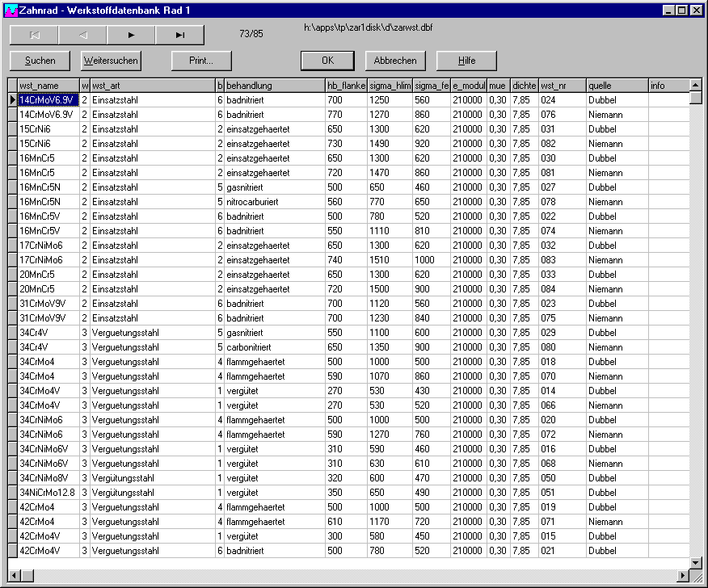Image resolution: width=708 pixels, height=588 pixels.
Task: Click sigma_fe value 1000
Action: pos(432,260)
